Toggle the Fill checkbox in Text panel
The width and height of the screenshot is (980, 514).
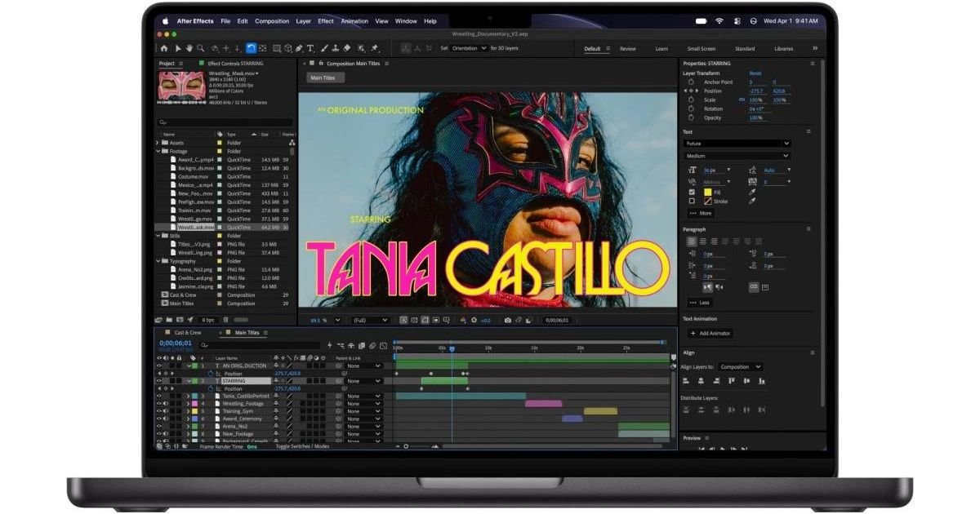pyautogui.click(x=692, y=192)
